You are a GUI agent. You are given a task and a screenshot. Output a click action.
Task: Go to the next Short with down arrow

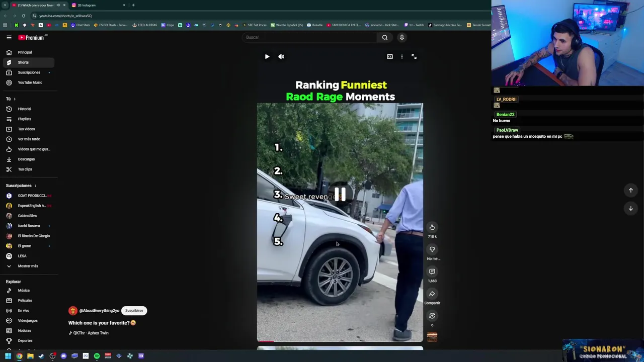[x=630, y=208]
